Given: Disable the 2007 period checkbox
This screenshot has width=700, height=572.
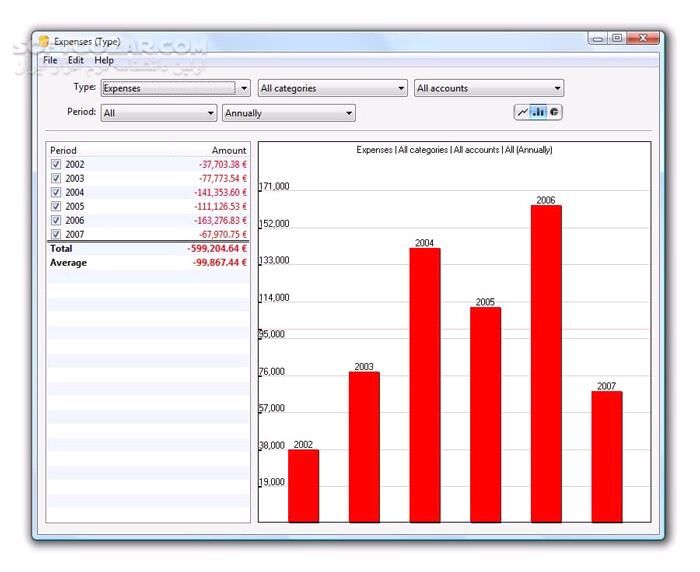Looking at the screenshot, I should [x=56, y=234].
